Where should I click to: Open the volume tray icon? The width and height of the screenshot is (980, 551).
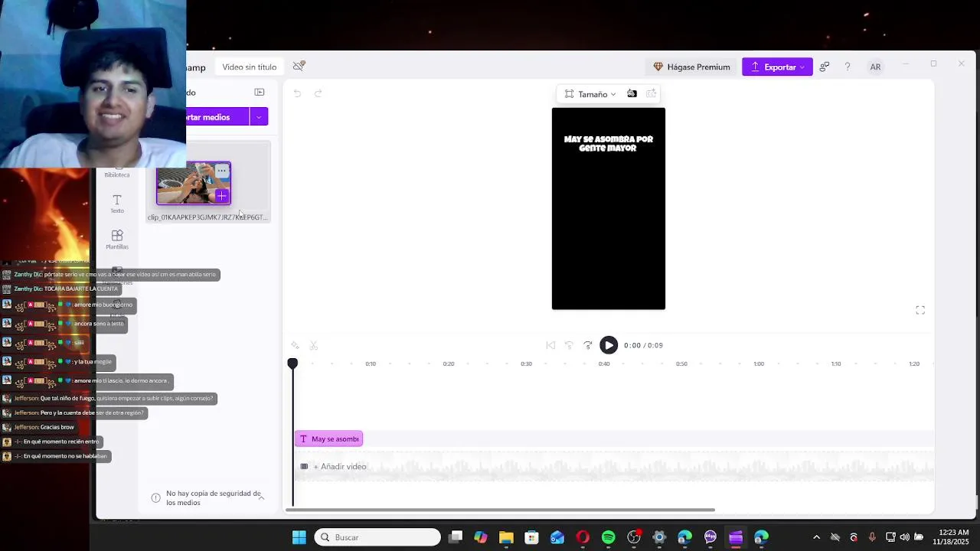point(904,537)
